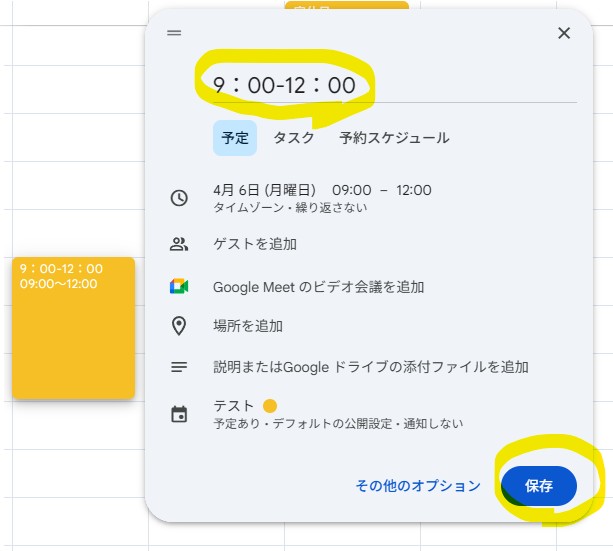
Task: Click the 保存 button
Action: point(539,486)
